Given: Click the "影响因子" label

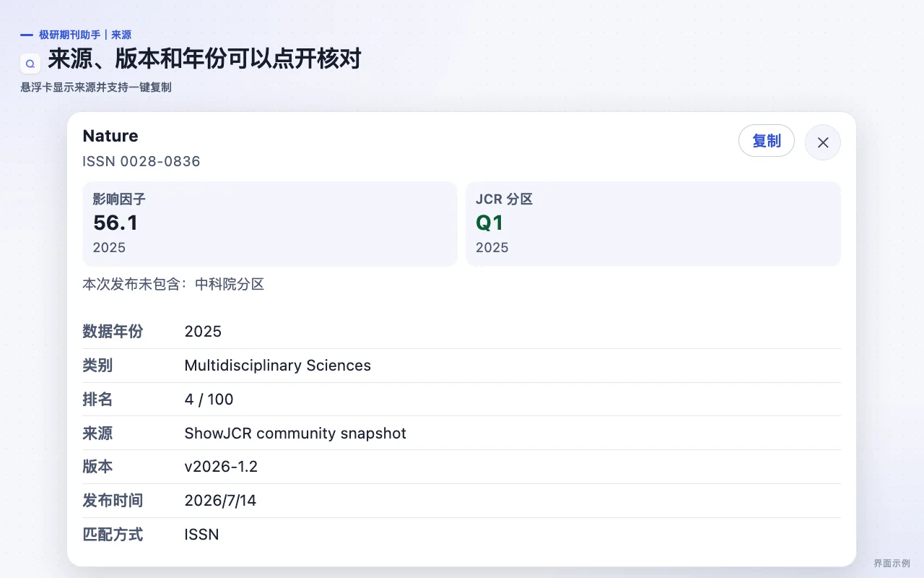Looking at the screenshot, I should [119, 199].
